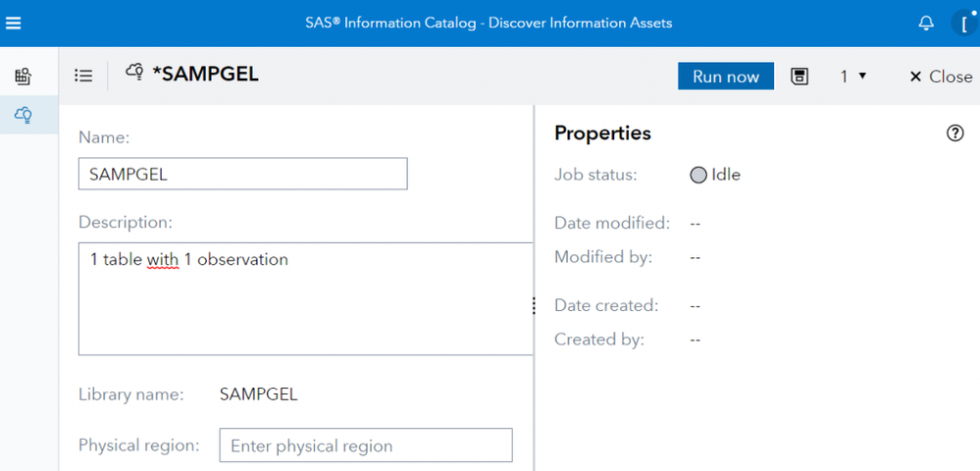The height and width of the screenshot is (471, 980).
Task: Open the user profile avatar menu
Action: pyautogui.click(x=964, y=23)
